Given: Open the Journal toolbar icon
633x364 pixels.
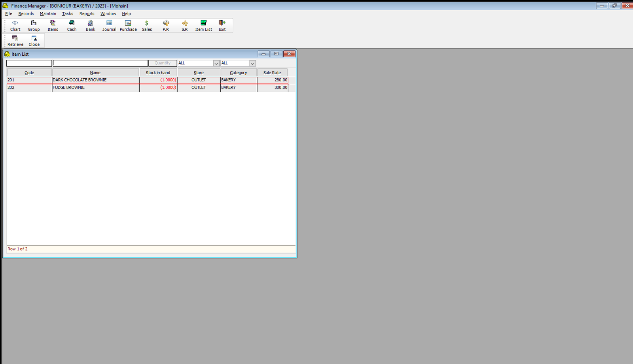Looking at the screenshot, I should [109, 25].
